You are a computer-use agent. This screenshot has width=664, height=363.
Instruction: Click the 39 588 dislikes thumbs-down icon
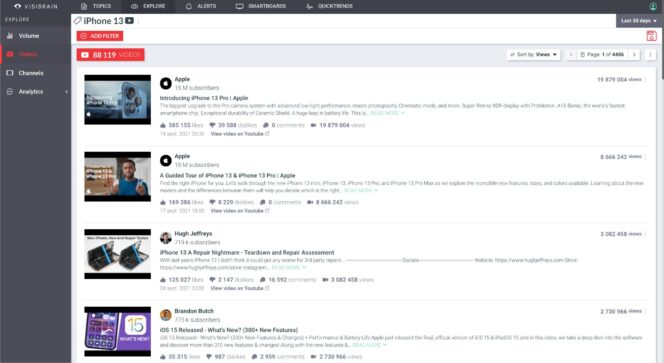213,125
